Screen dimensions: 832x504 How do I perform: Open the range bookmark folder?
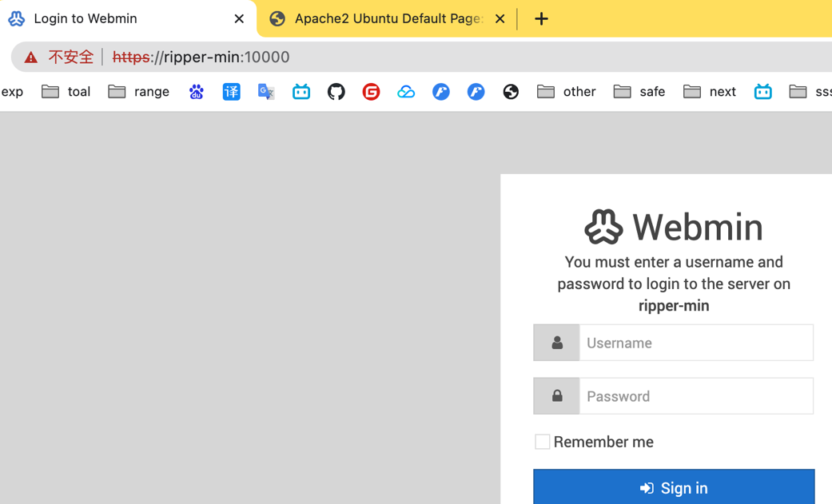138,92
